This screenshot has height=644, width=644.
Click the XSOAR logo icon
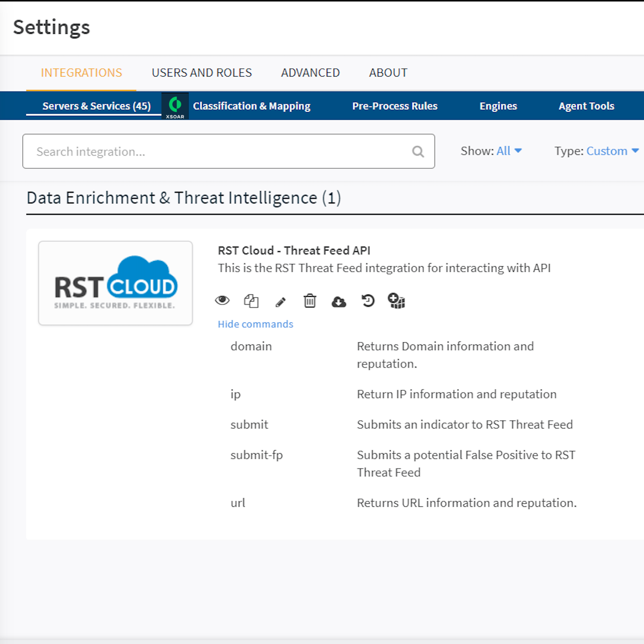pos(175,106)
